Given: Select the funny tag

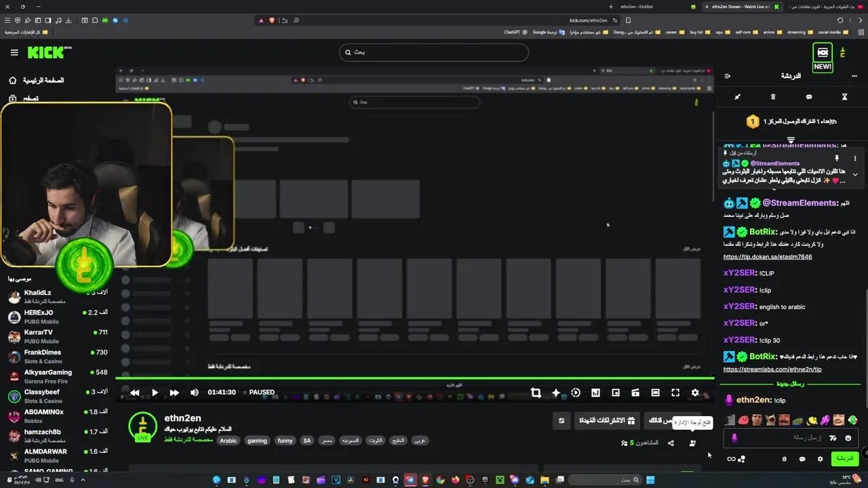Looking at the screenshot, I should point(285,441).
